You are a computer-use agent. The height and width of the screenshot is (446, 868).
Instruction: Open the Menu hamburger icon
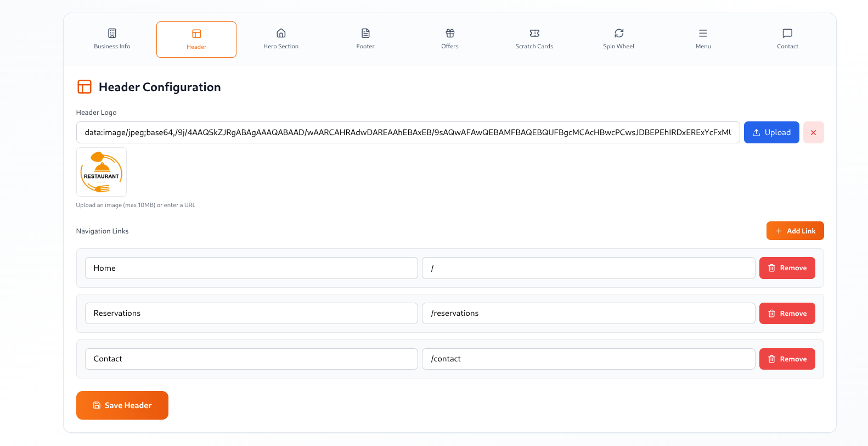coord(703,33)
